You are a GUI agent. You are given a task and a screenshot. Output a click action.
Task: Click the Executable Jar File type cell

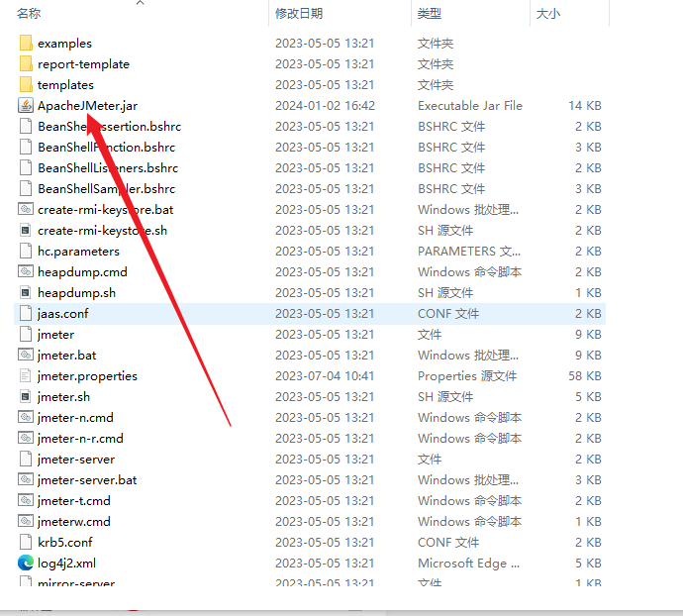pos(470,106)
